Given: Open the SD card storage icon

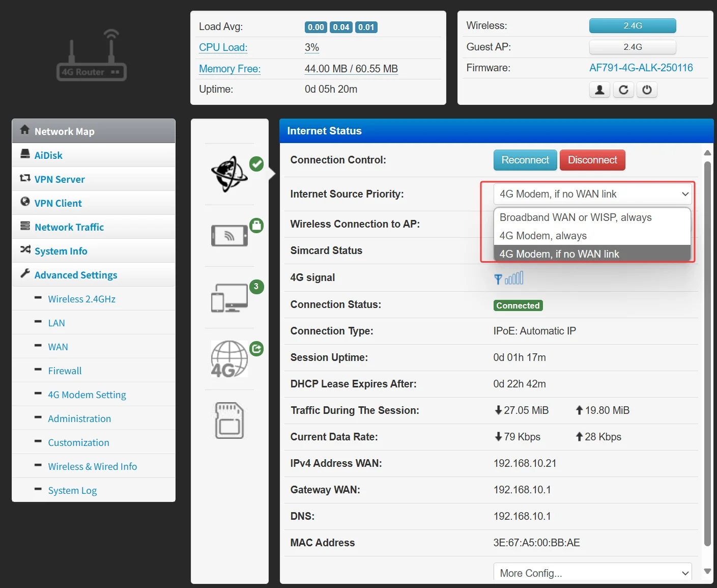Looking at the screenshot, I should pyautogui.click(x=230, y=421).
